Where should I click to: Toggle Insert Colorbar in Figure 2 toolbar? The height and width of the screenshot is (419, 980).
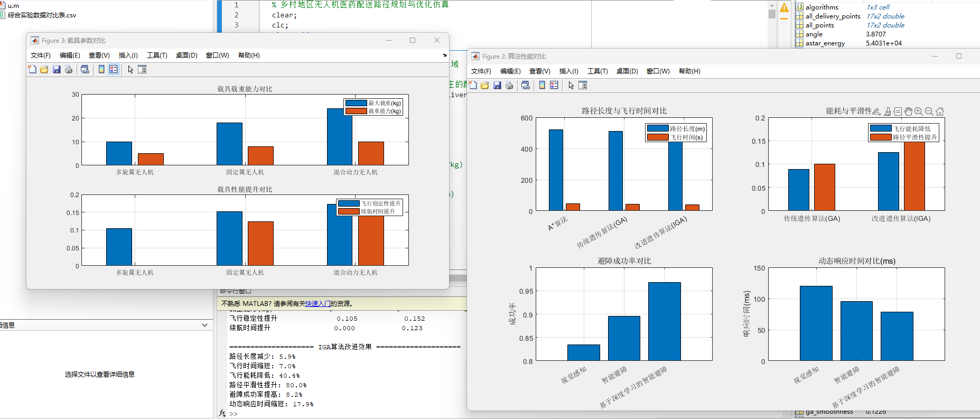(542, 85)
